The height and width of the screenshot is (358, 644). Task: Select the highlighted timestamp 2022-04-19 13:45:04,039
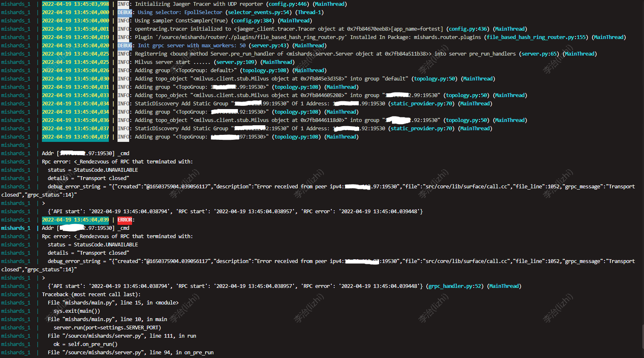tap(75, 220)
